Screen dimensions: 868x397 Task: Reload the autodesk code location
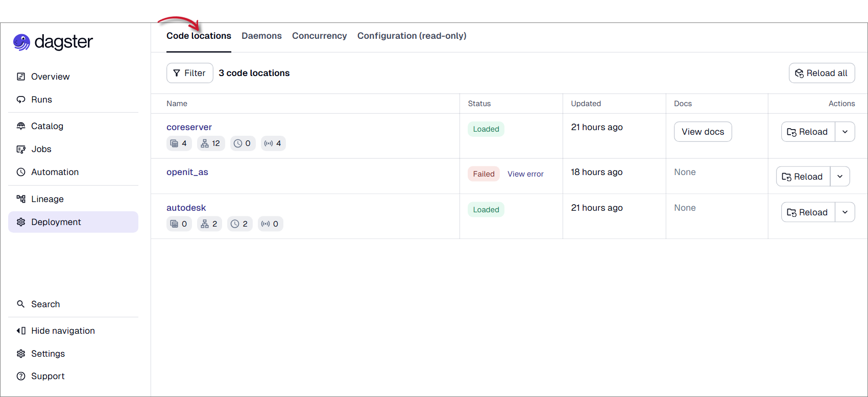(808, 212)
